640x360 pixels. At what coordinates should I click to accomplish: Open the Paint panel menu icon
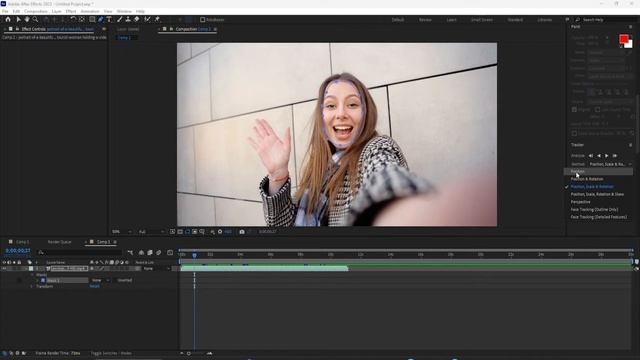pos(630,27)
